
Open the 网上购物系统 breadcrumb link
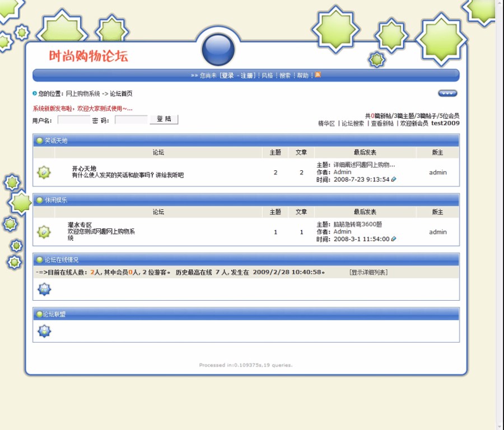83,94
